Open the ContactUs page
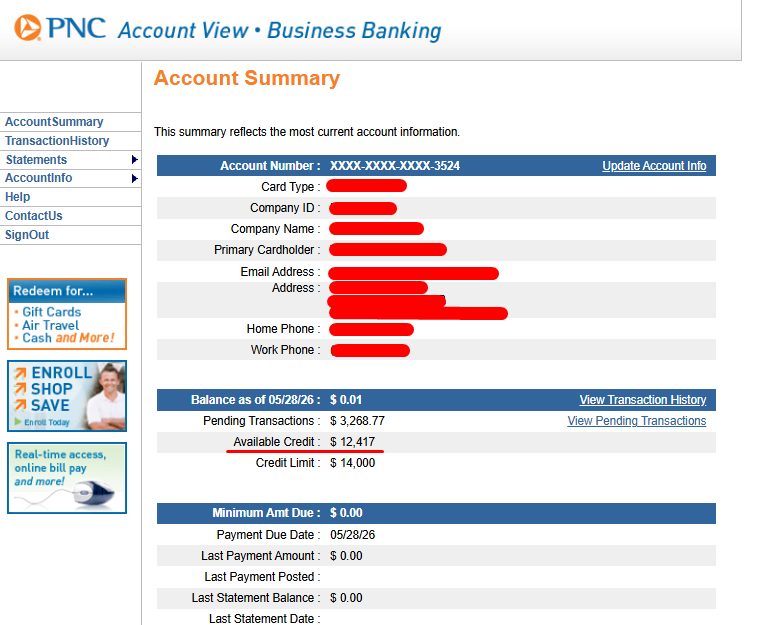Viewport: 770px width, 625px height. pos(33,216)
